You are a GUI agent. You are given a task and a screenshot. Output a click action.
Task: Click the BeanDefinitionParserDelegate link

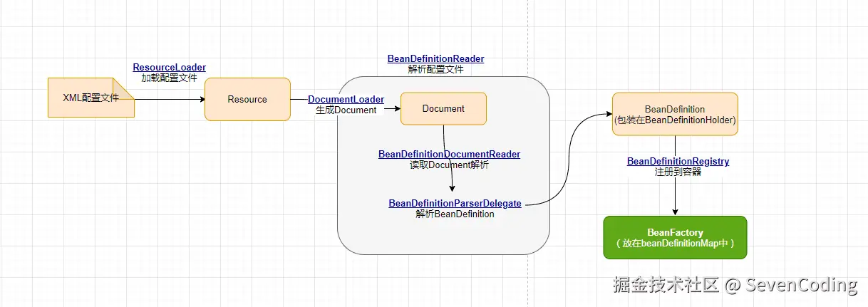pyautogui.click(x=455, y=204)
